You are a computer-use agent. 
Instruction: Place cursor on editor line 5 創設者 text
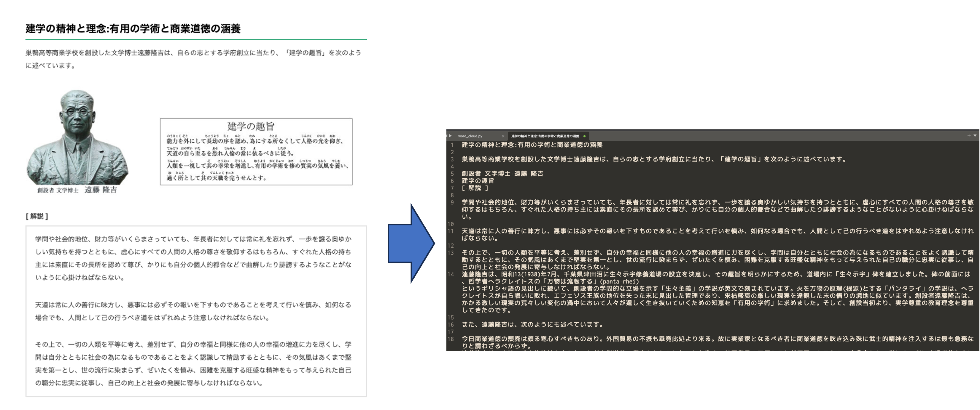pos(471,174)
